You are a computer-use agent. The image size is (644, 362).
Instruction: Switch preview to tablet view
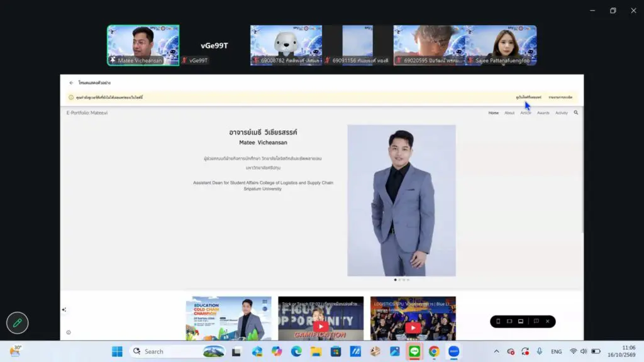click(509, 321)
